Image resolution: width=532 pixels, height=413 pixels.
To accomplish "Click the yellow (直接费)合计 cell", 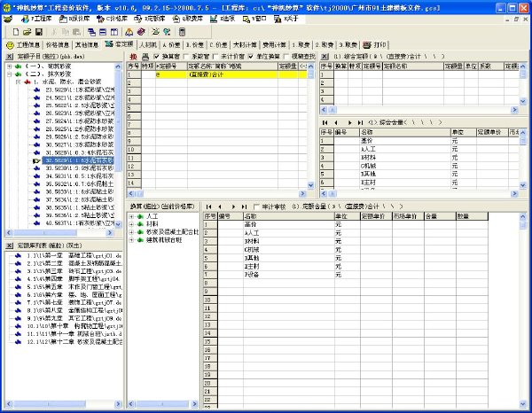I will [232, 74].
